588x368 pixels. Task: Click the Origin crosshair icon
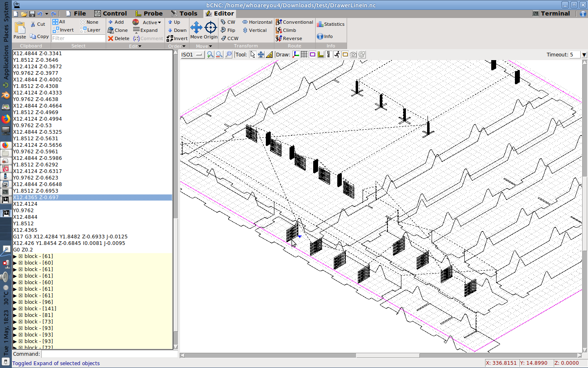tap(211, 27)
